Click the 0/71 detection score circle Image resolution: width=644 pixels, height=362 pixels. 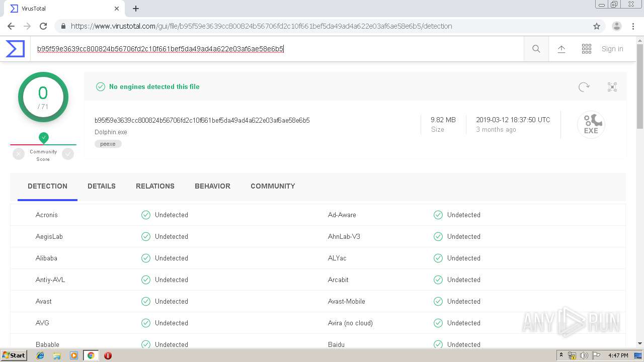pyautogui.click(x=43, y=97)
